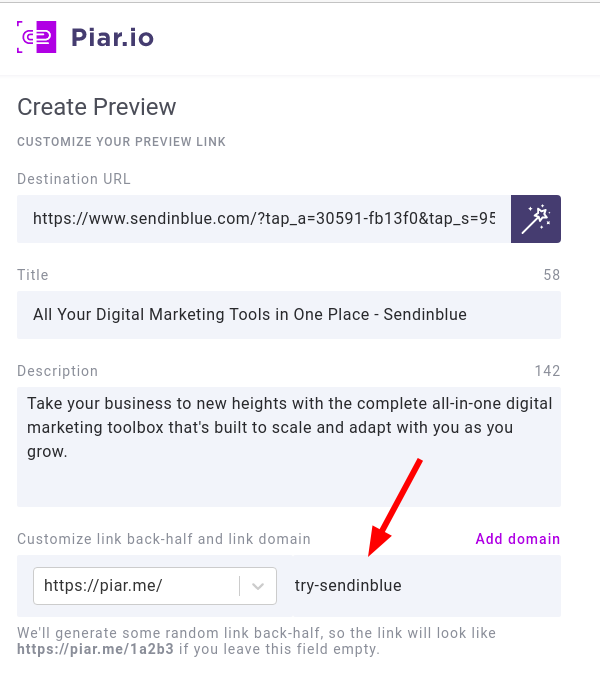Image resolution: width=600 pixels, height=677 pixels.
Task: Click the red arrow annotation
Action: click(x=395, y=507)
